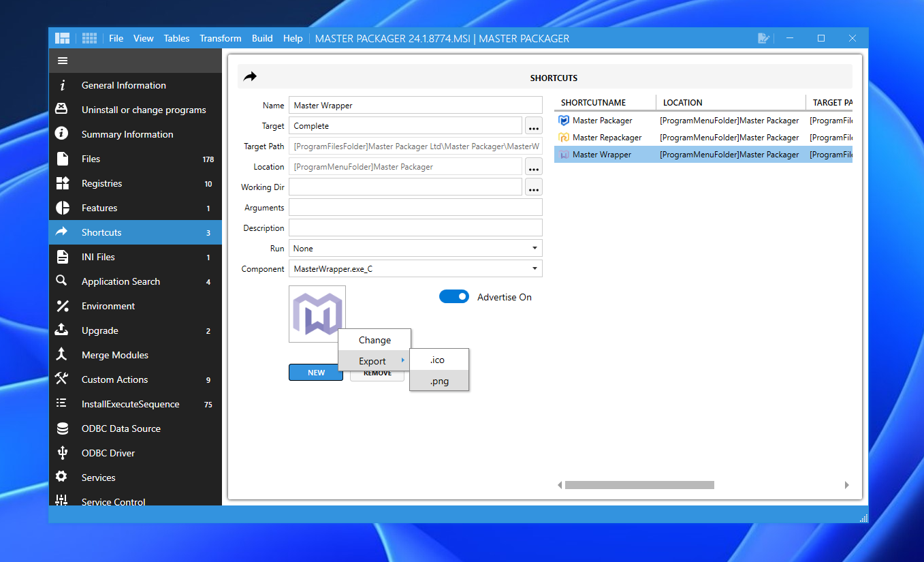Click the Files count 178
The height and width of the screenshot is (562, 924).
click(x=208, y=159)
